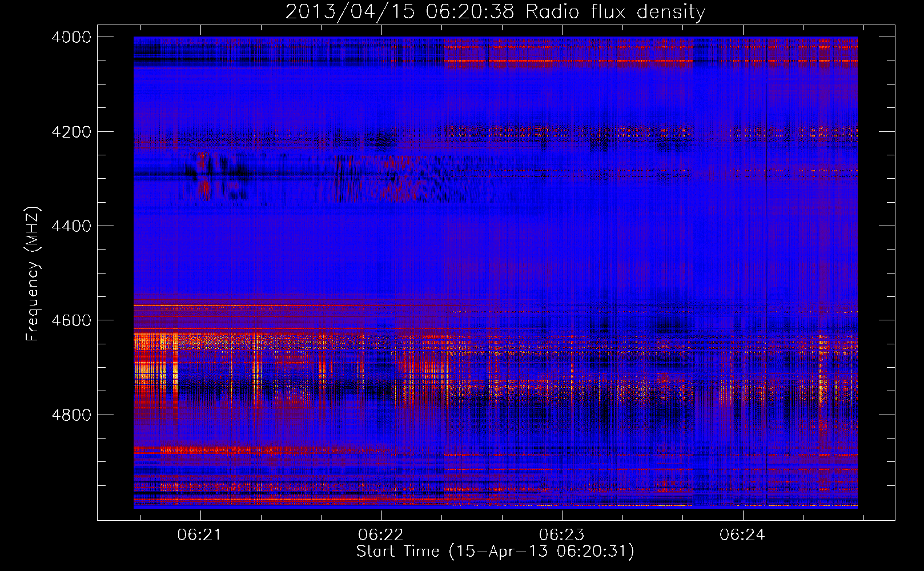Click the 4600 frequency axis label
Image resolution: width=924 pixels, height=571 pixels.
click(71, 320)
